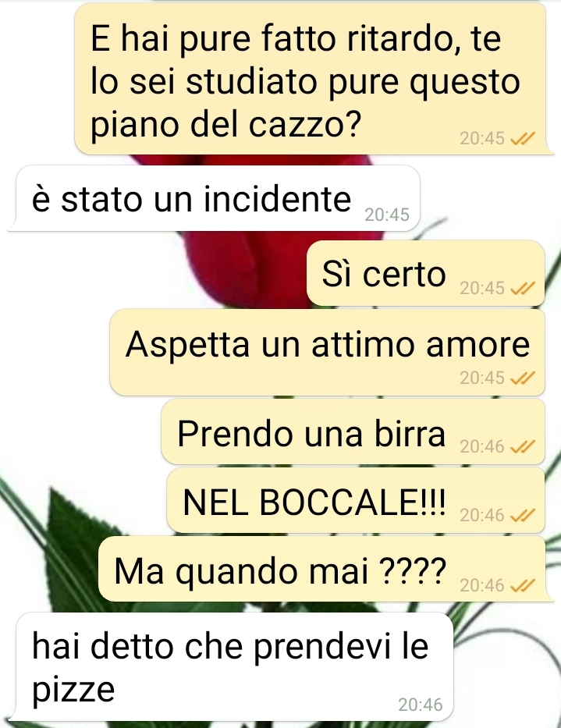561x728 pixels.
Task: Tap the 'Aspetta un attimo amore' bubble
Action: click(327, 353)
